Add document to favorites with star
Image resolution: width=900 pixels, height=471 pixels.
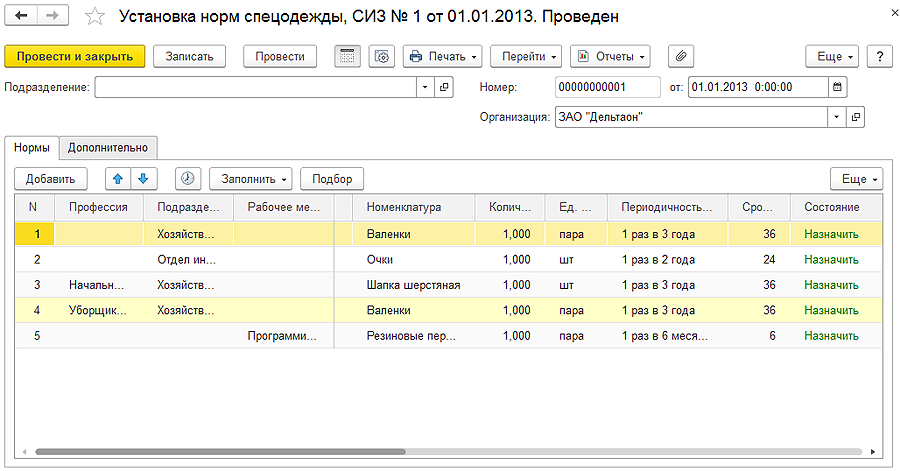[x=94, y=17]
